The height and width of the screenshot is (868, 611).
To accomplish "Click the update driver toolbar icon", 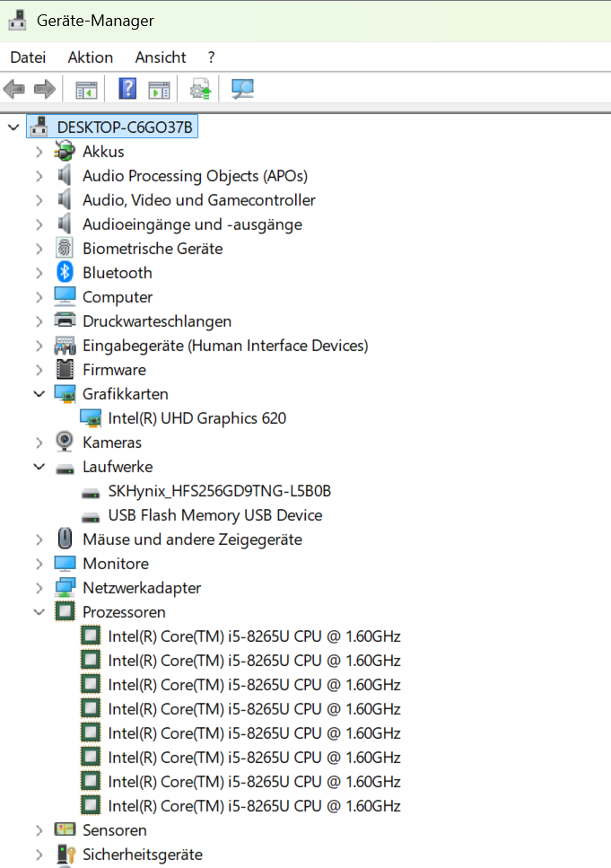I will click(x=201, y=89).
